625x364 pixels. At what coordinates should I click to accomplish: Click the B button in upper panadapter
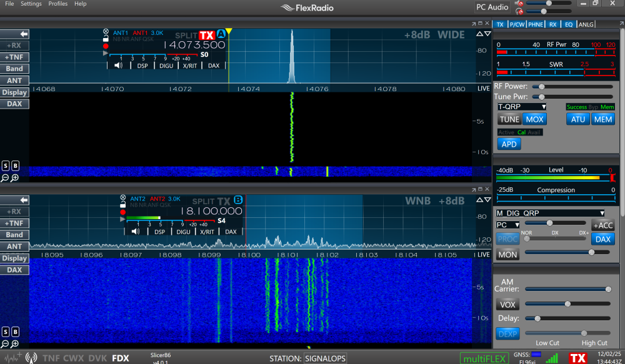click(x=15, y=165)
